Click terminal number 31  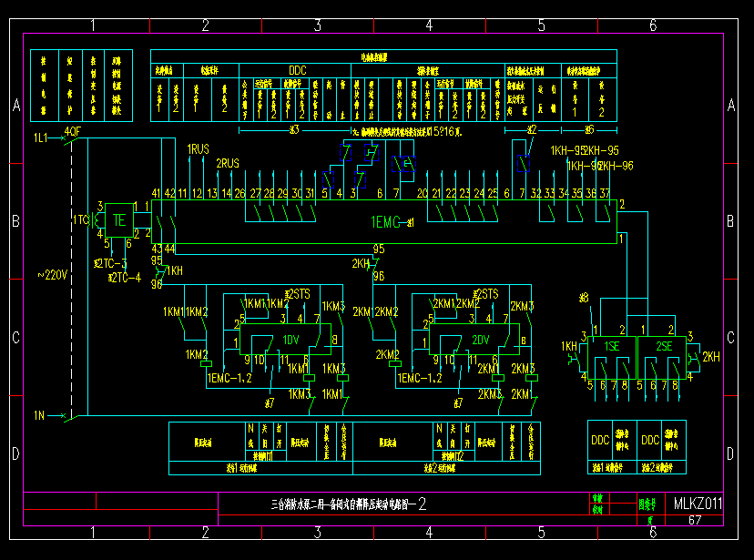click(310, 193)
